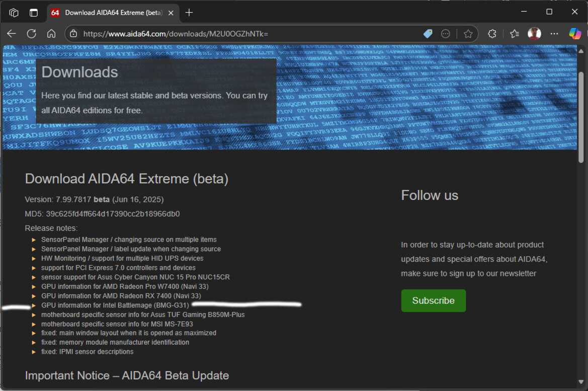Click the Asus Cyber Canyon NUC note

click(135, 277)
